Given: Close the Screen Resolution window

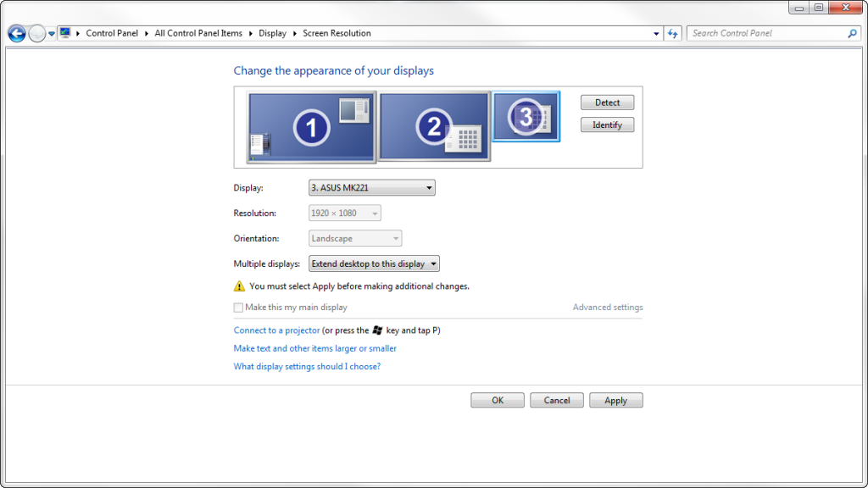Looking at the screenshot, I should (845, 8).
